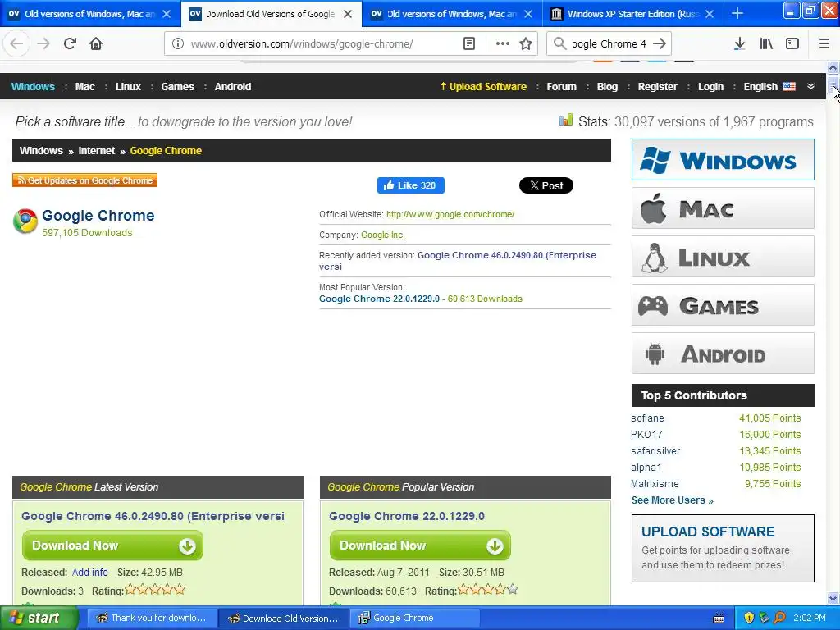
Task: Open the Linux section in site nav
Action: pyautogui.click(x=128, y=86)
